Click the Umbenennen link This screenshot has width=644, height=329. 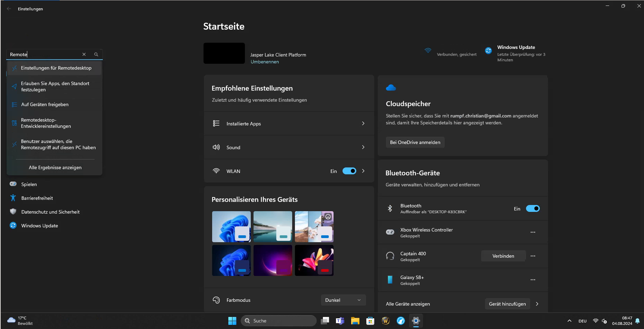click(265, 62)
